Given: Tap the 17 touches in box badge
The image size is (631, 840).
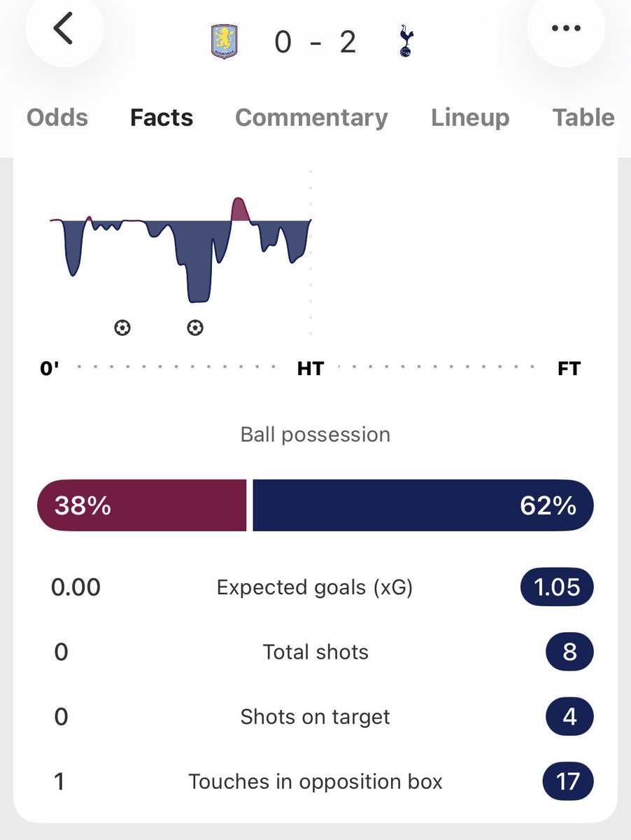Looking at the screenshot, I should (568, 782).
